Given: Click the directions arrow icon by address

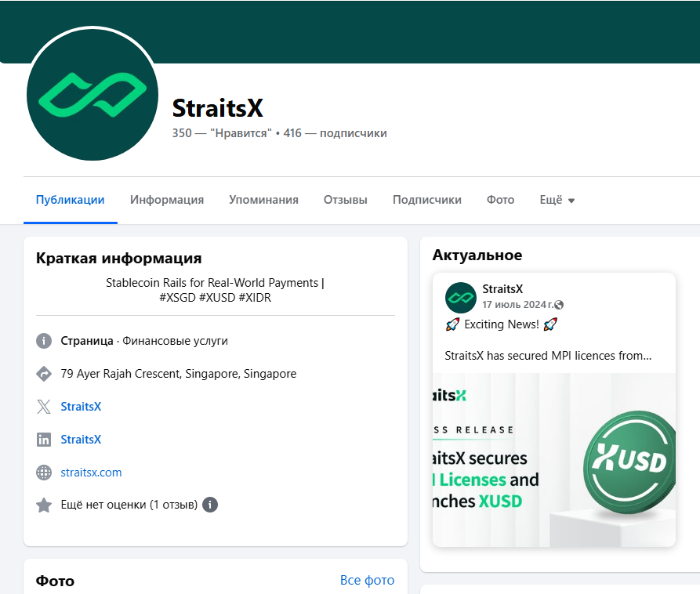Looking at the screenshot, I should 44,374.
